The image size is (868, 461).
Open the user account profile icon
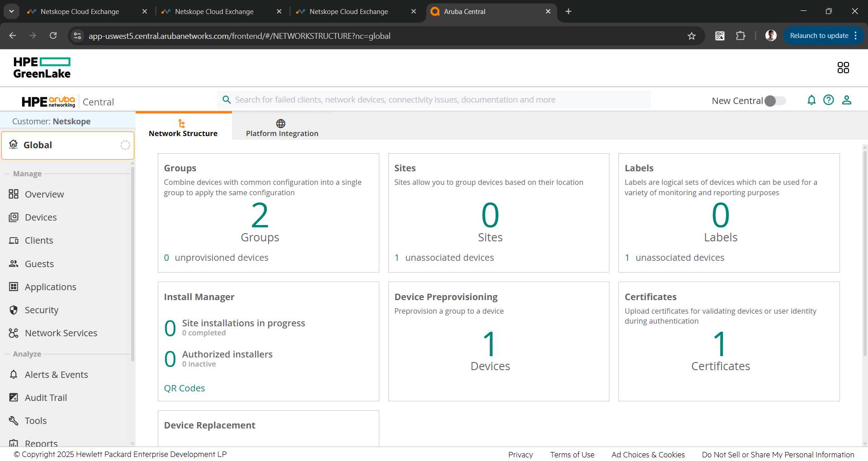(847, 100)
